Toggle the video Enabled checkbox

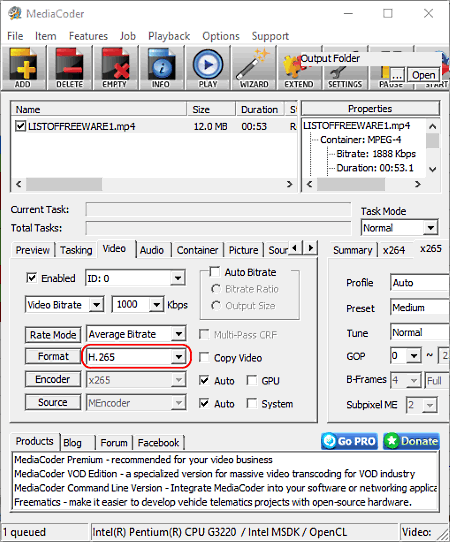[31, 278]
